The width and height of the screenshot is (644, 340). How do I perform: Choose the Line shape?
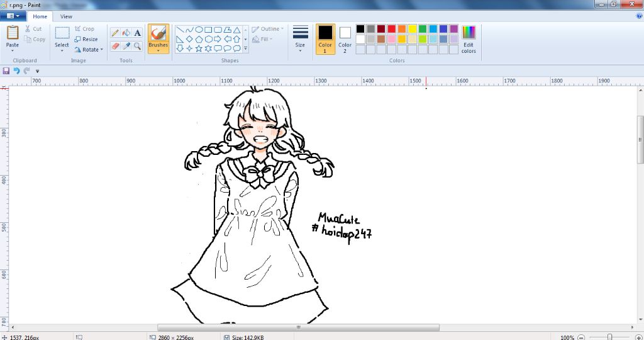(x=180, y=30)
